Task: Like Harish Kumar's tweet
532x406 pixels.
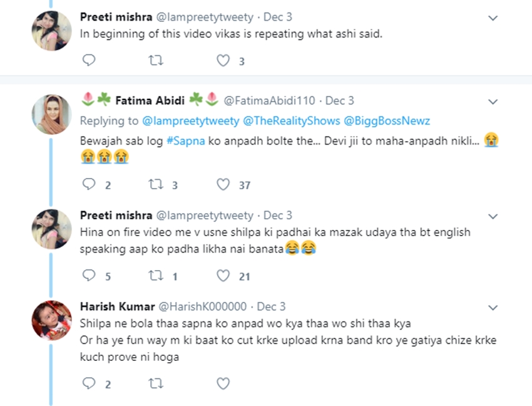Action: tap(223, 383)
